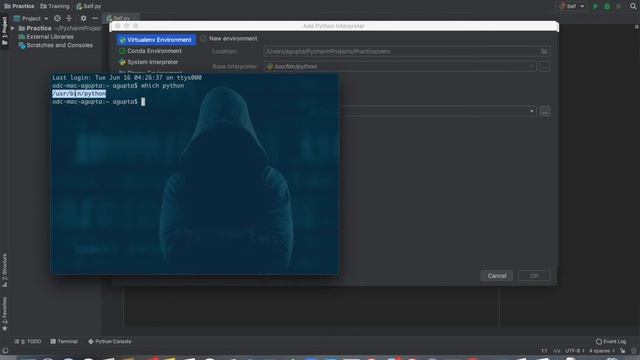Toggle the Project tool window side tab

(4, 31)
